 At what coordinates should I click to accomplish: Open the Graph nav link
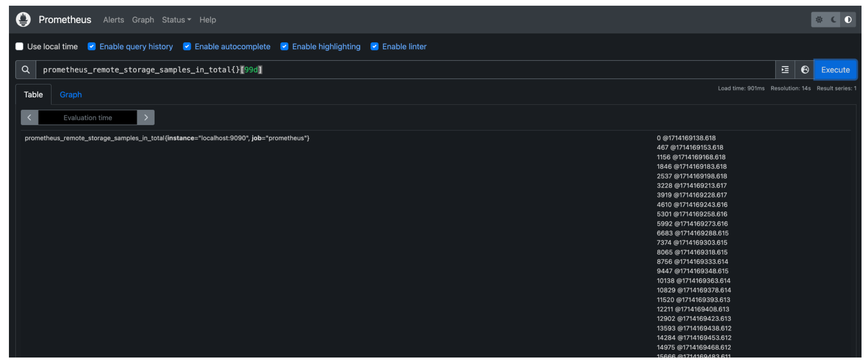click(143, 19)
